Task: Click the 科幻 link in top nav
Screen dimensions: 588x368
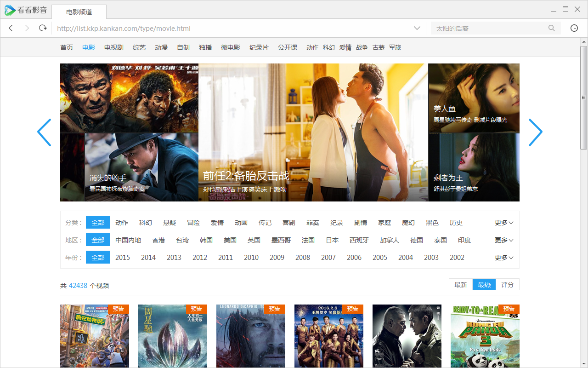Action: click(x=329, y=47)
